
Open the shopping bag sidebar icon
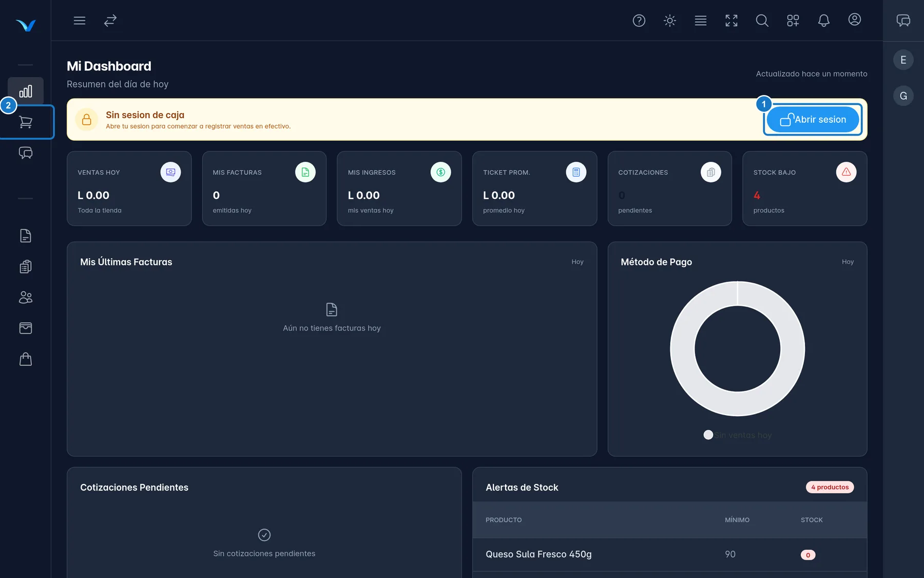[x=26, y=359]
